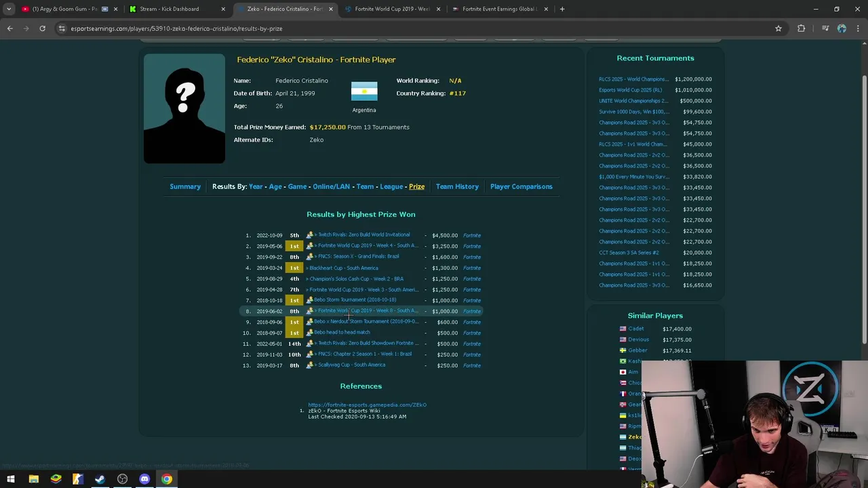The image size is (868, 488).
Task: Open similar player Cadet
Action: 636,329
